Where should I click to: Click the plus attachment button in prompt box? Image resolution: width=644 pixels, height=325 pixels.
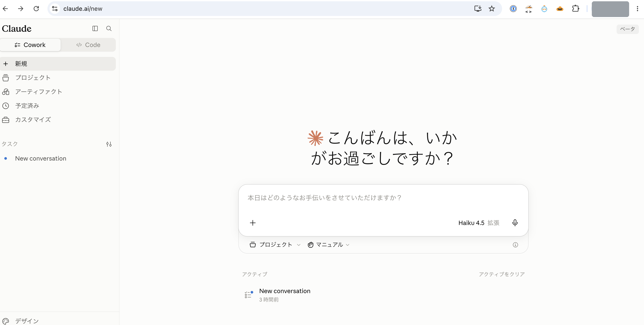pos(253,223)
